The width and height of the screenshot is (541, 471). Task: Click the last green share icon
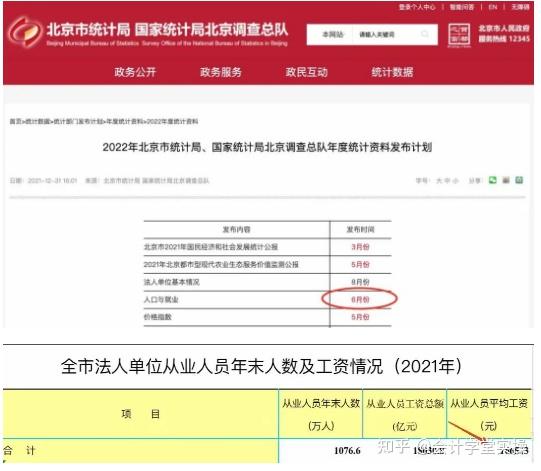coord(519,180)
